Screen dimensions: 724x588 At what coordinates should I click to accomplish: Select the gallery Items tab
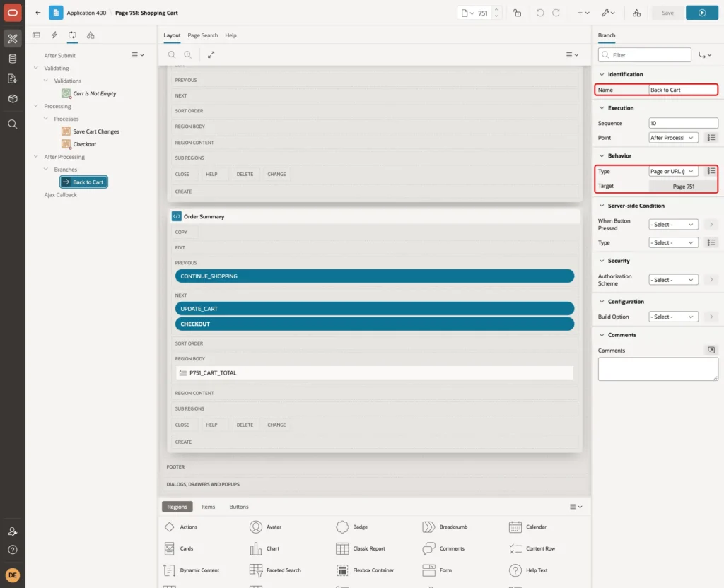click(x=209, y=507)
